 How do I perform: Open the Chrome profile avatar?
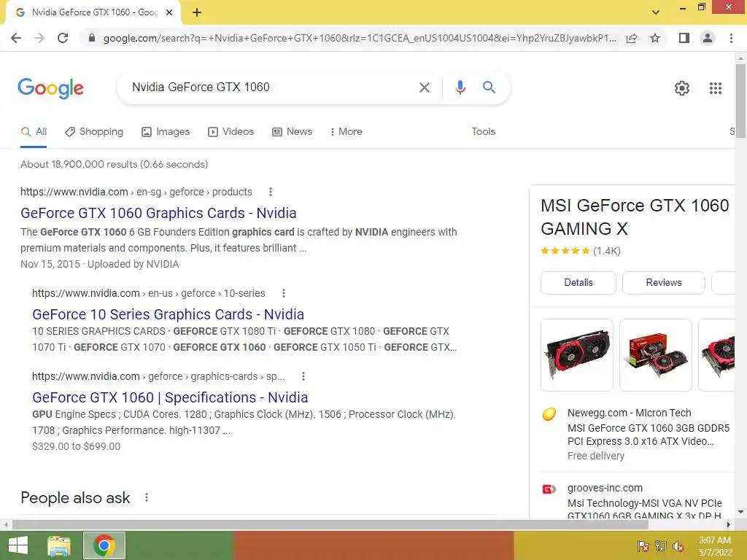(708, 38)
